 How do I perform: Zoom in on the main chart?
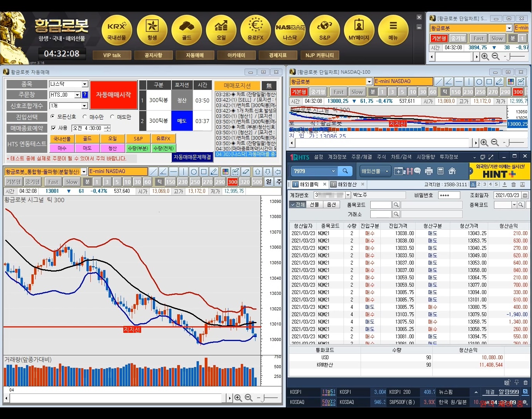point(238,398)
